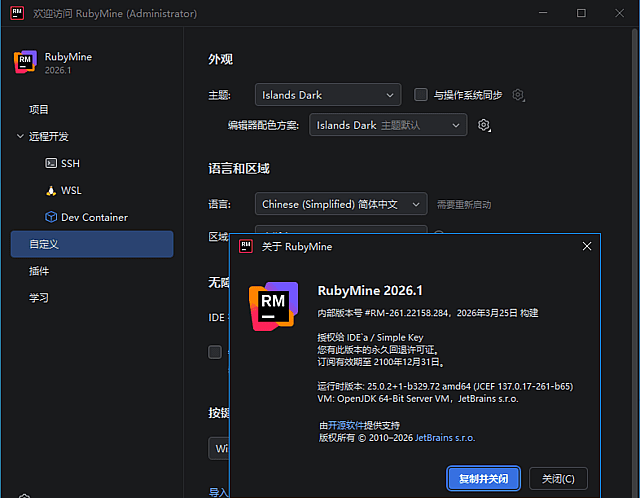Click gear icon beside 与操作系统同步
The width and height of the screenshot is (640, 498).
coord(518,95)
